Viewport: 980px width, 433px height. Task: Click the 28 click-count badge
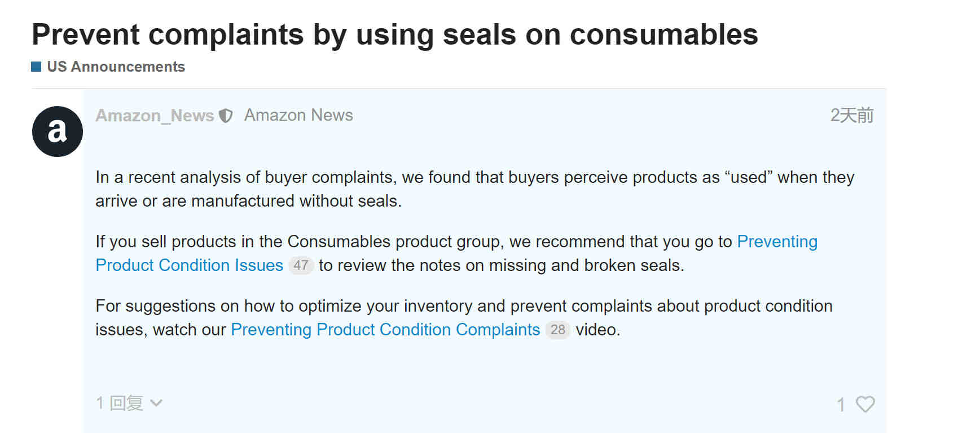click(557, 330)
